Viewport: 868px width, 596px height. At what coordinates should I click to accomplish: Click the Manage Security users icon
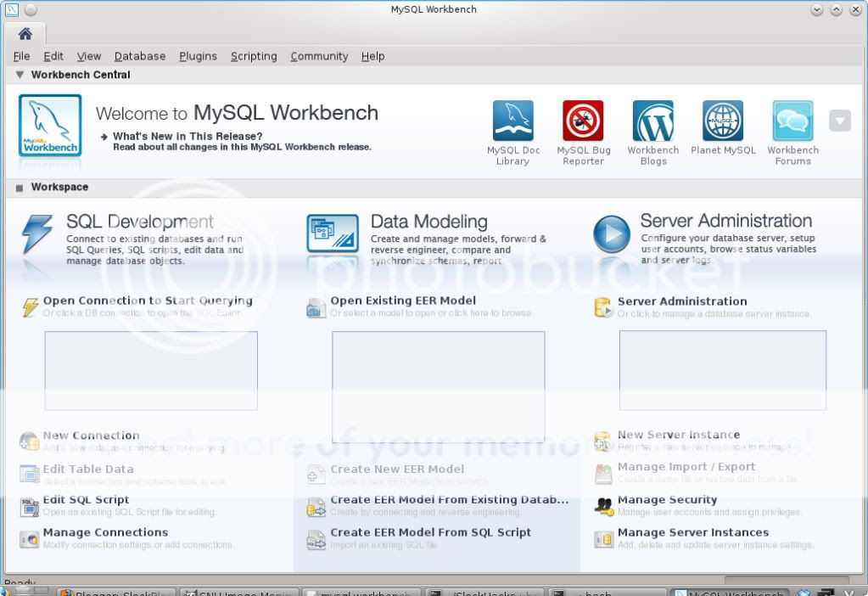603,506
